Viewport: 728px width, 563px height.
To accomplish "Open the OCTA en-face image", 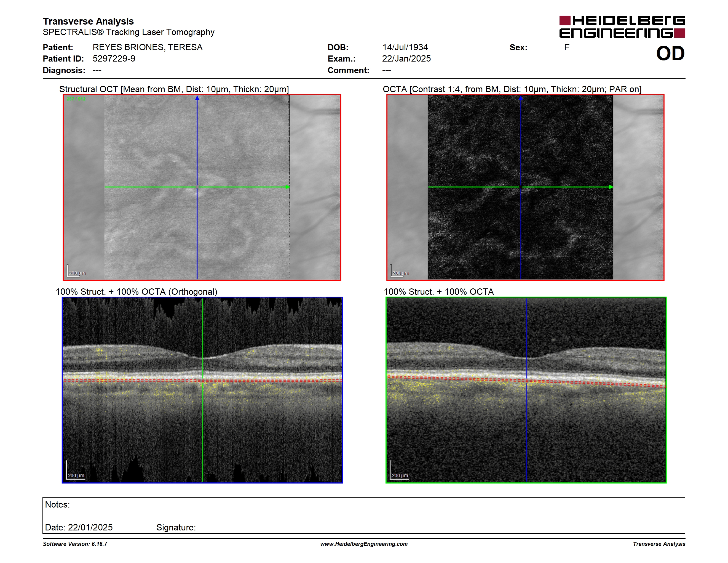I will [525, 187].
